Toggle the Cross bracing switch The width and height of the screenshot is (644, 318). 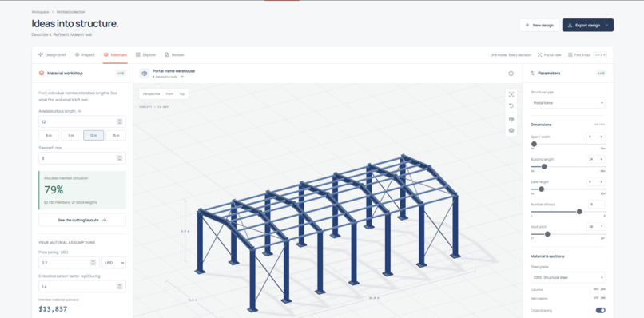tap(601, 311)
